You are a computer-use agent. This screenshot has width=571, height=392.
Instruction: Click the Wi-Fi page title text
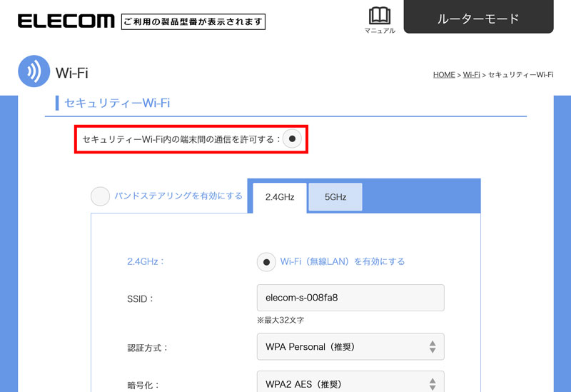[72, 73]
